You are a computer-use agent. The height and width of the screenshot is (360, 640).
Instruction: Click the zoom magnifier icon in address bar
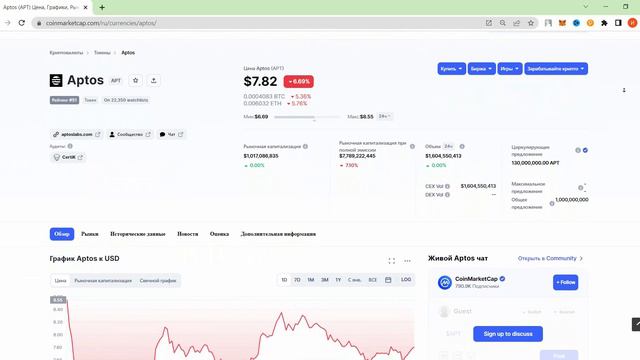(502, 23)
